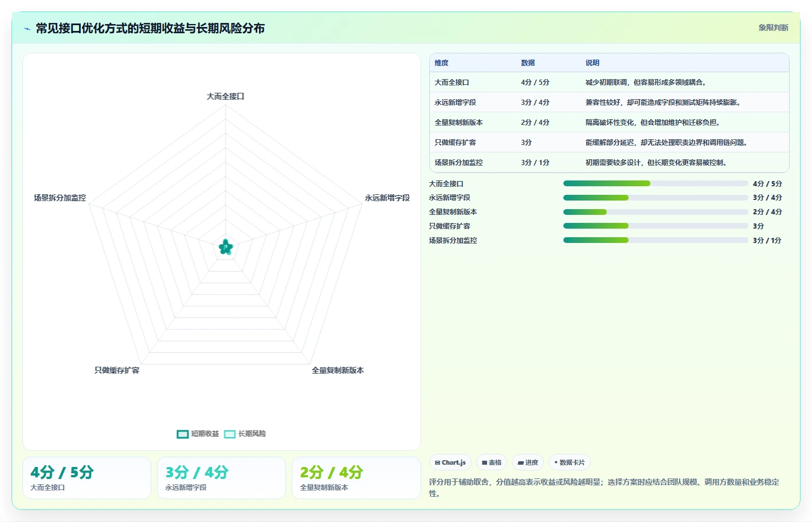Click the 象限判断 label in header

click(773, 28)
